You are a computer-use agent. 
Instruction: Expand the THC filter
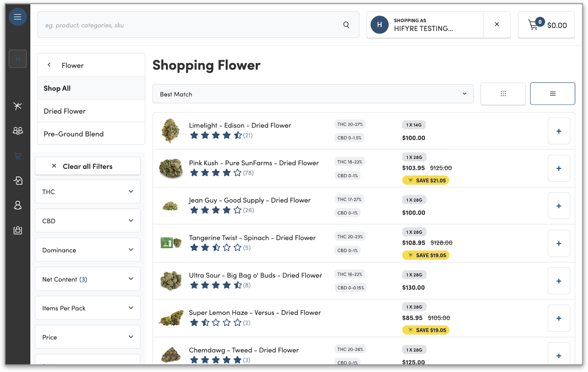pos(87,192)
